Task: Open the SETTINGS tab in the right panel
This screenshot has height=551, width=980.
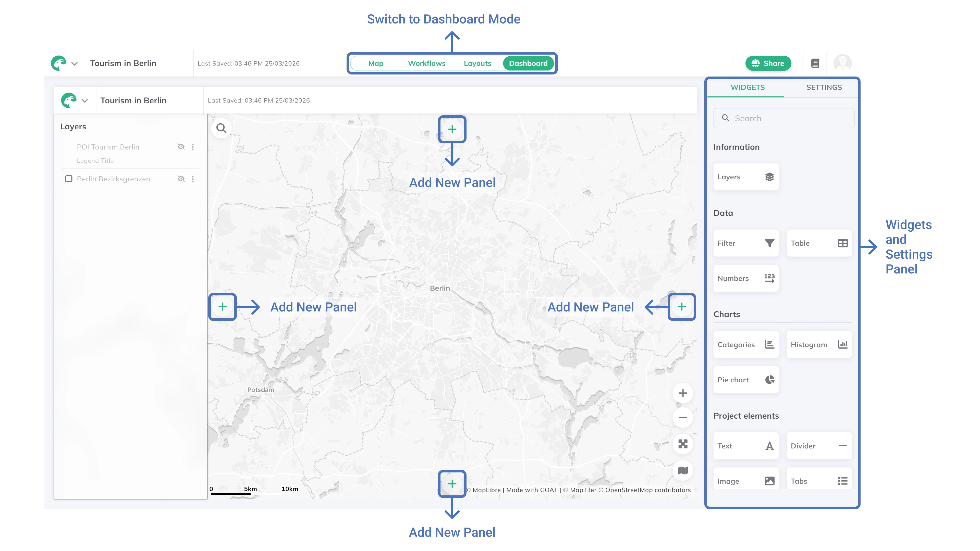Action: [x=824, y=87]
